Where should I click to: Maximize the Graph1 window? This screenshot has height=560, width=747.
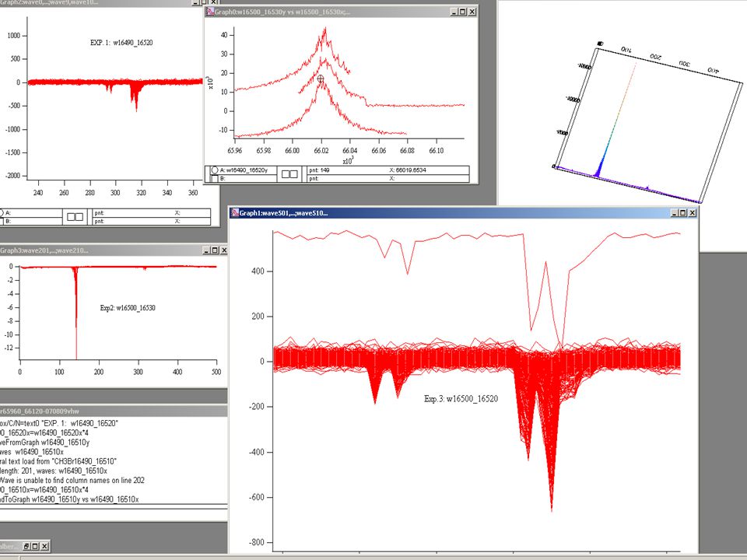(683, 213)
